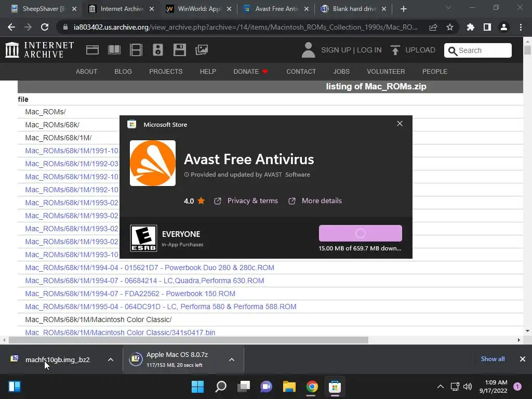Open the Chrome three-dot menu

[521, 27]
